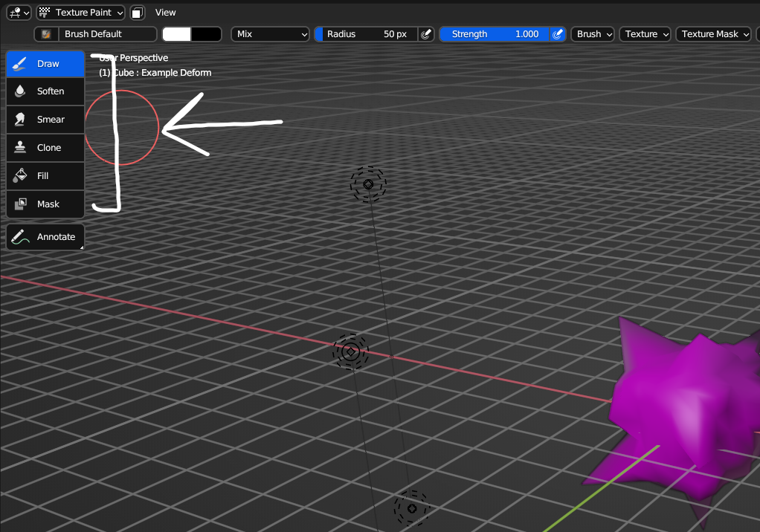
Task: Click the Strength 1.000 slider
Action: point(495,34)
